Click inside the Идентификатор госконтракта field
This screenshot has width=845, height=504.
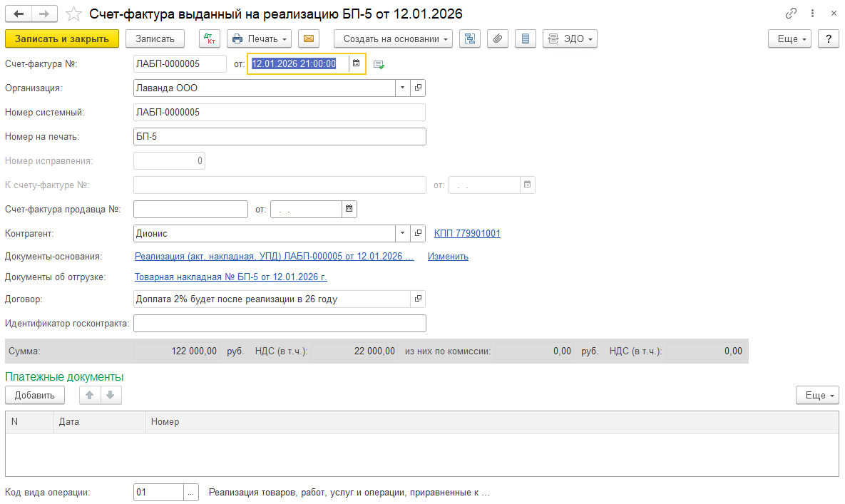click(280, 323)
